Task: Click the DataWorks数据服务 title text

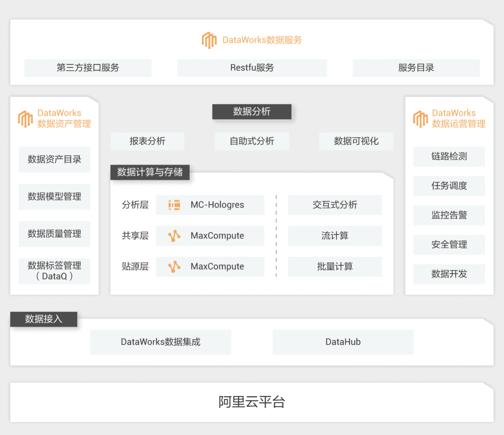Action: (262, 40)
